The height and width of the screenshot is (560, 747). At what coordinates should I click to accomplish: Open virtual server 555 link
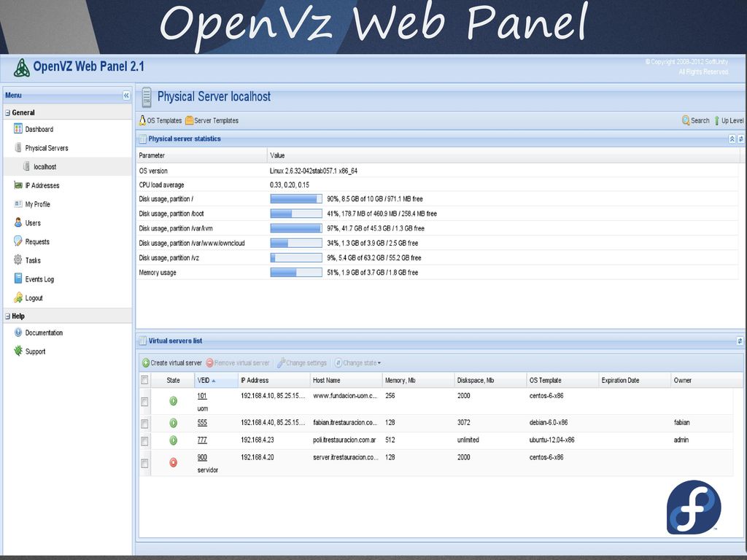tap(202, 422)
